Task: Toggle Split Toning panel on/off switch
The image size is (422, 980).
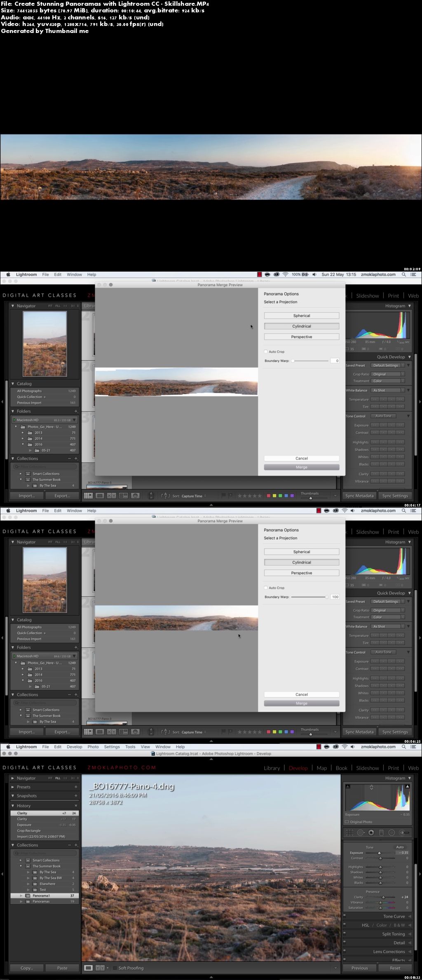Action: (345, 934)
